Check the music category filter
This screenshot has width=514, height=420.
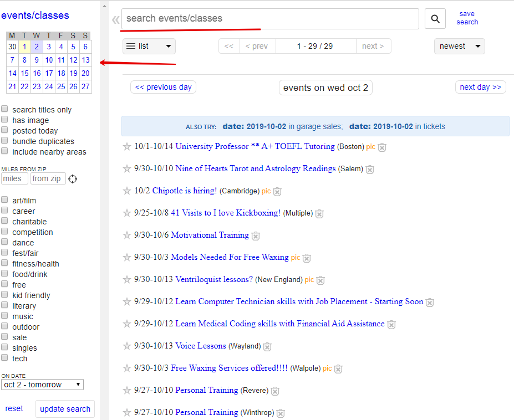pos(4,315)
